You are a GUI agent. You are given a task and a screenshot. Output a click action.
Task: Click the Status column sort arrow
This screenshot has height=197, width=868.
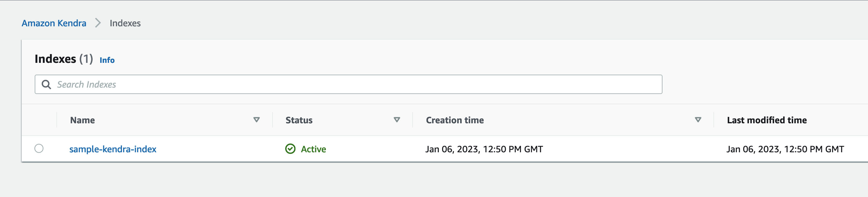397,120
